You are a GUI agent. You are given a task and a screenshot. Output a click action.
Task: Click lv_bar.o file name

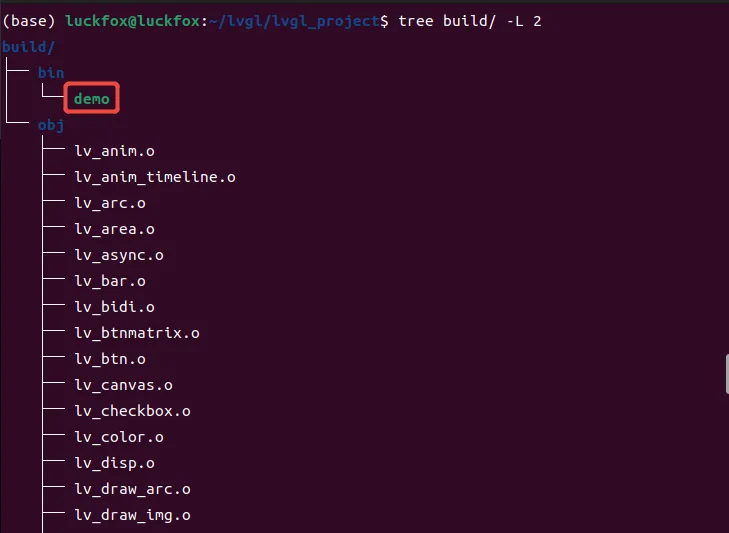coord(110,281)
